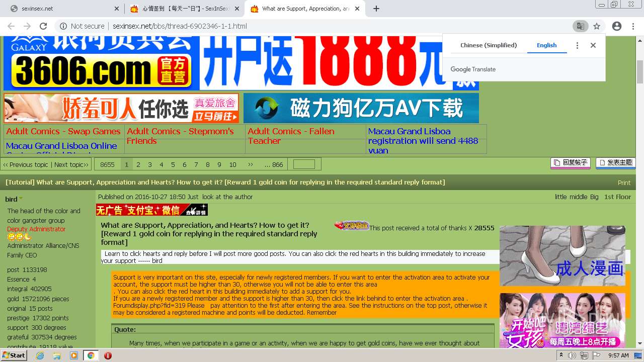Select Chinese (Simplified) in translate popup
The height and width of the screenshot is (362, 644).
pos(489,45)
